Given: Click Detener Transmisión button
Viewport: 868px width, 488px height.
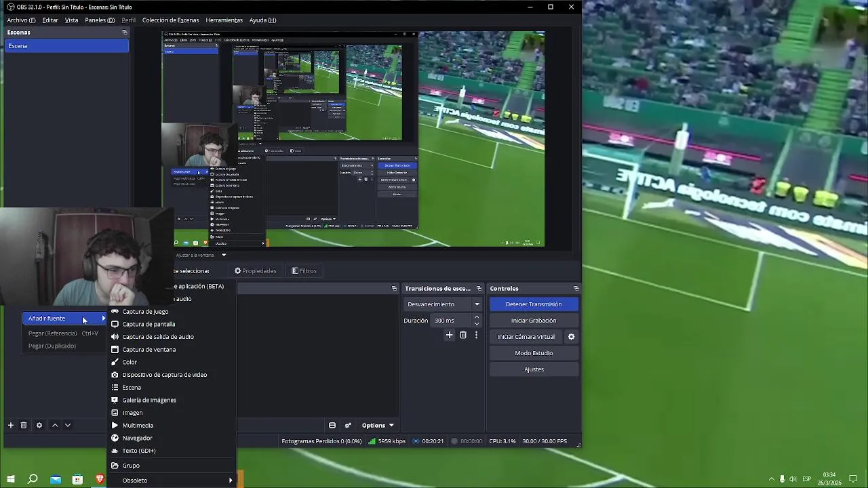Looking at the screenshot, I should [534, 304].
